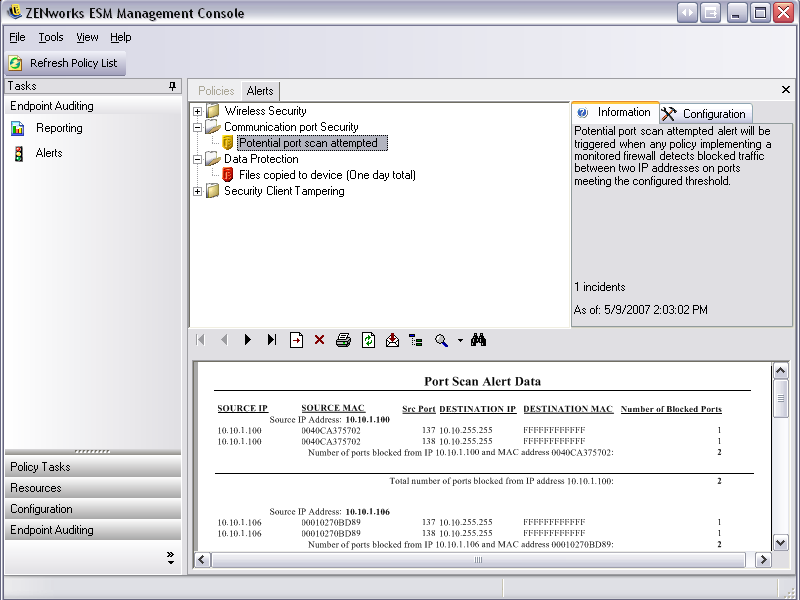Image resolution: width=800 pixels, height=600 pixels.
Task: Open the zoom level dropdown arrow
Action: 460,340
